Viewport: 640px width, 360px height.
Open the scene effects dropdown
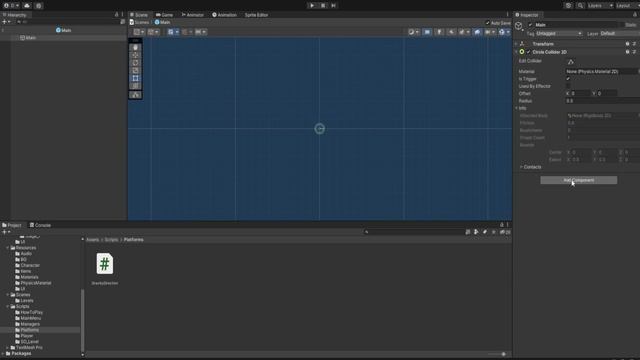[x=464, y=32]
